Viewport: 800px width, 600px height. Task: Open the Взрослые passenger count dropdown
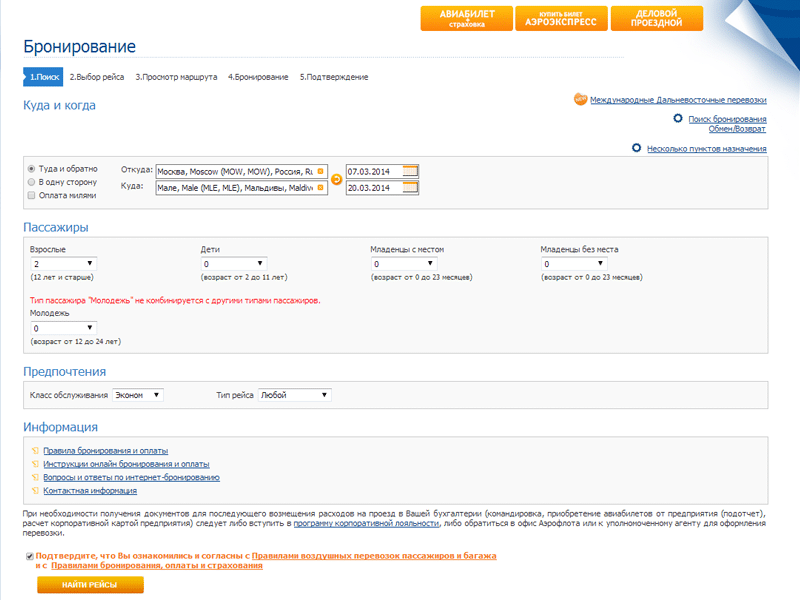pos(64,264)
